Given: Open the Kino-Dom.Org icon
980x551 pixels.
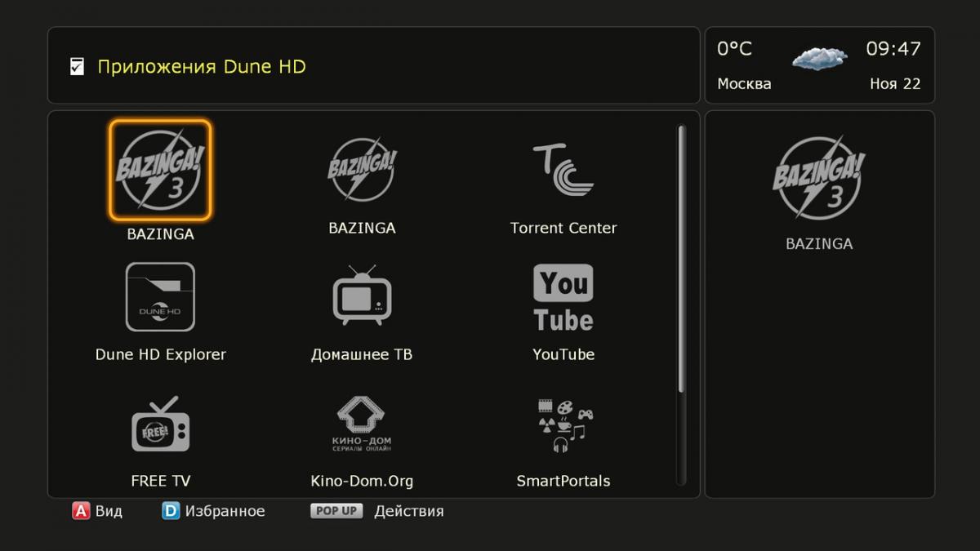Looking at the screenshot, I should [362, 424].
